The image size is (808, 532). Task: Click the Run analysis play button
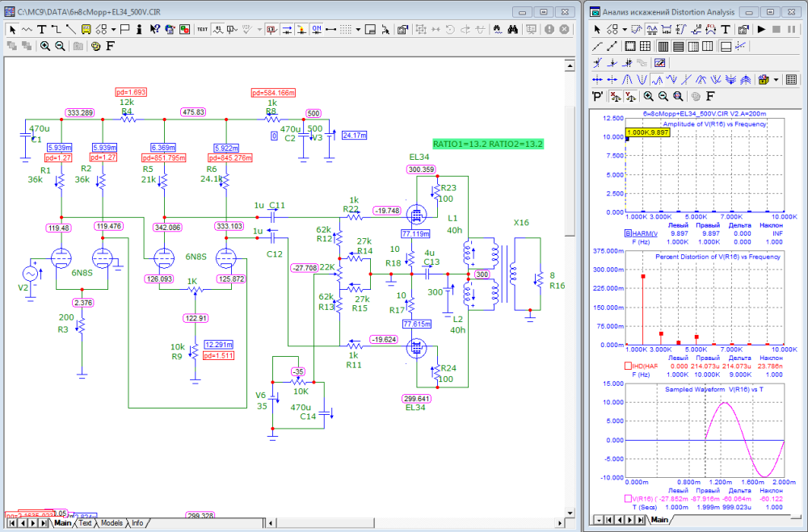(x=761, y=29)
